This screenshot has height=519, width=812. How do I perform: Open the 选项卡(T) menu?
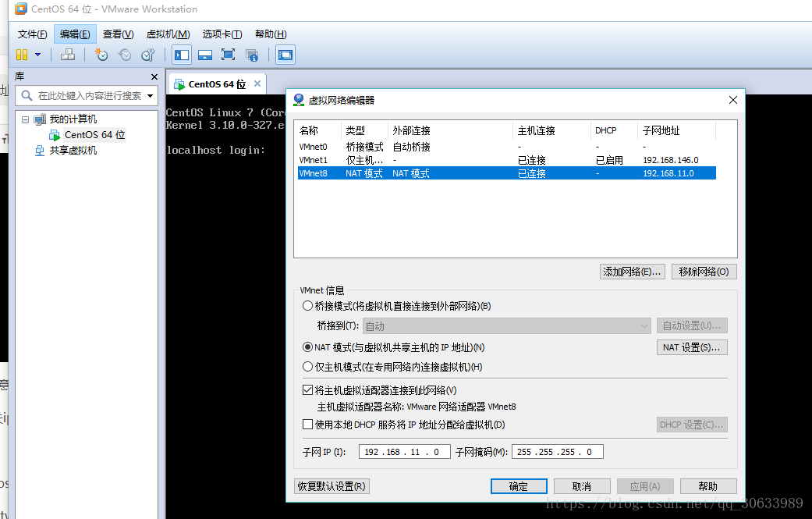coord(222,34)
